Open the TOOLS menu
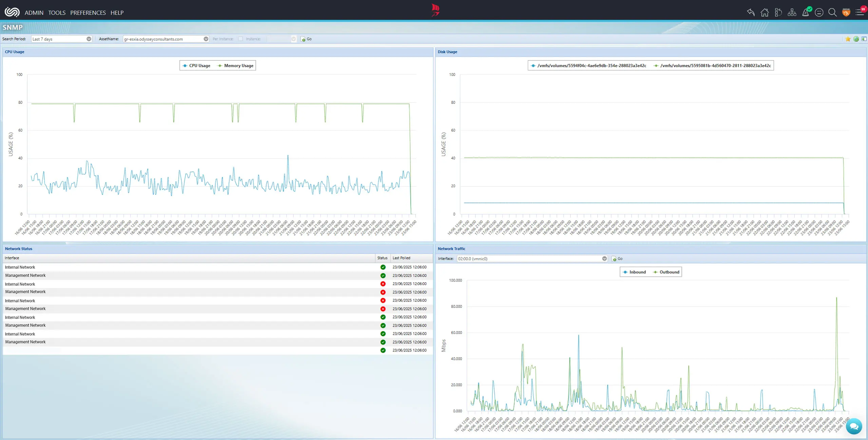This screenshot has height=440, width=868. 57,13
